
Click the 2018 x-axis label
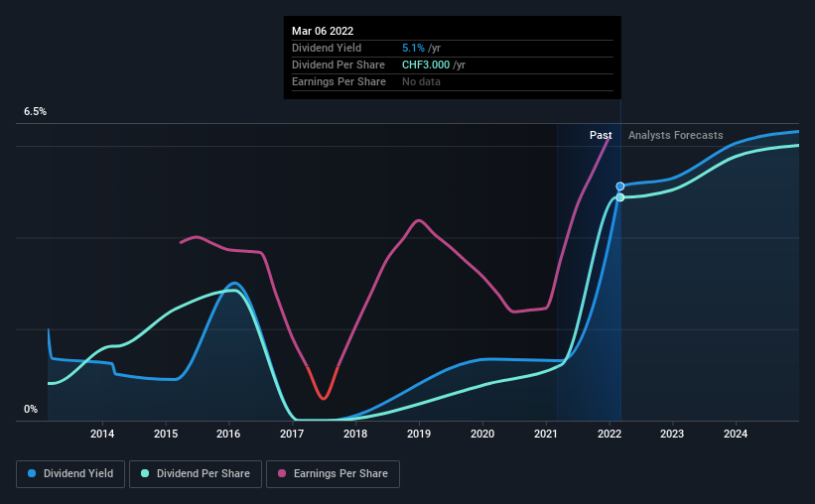point(355,434)
